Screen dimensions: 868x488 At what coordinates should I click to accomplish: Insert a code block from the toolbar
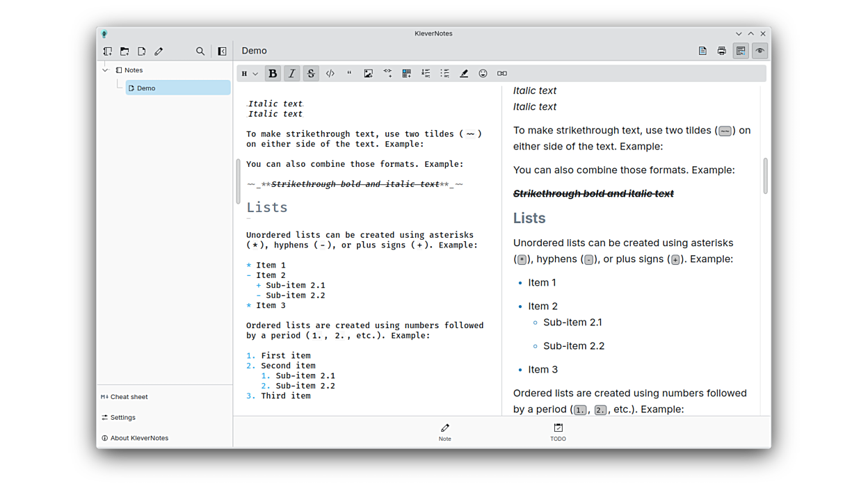coord(330,74)
